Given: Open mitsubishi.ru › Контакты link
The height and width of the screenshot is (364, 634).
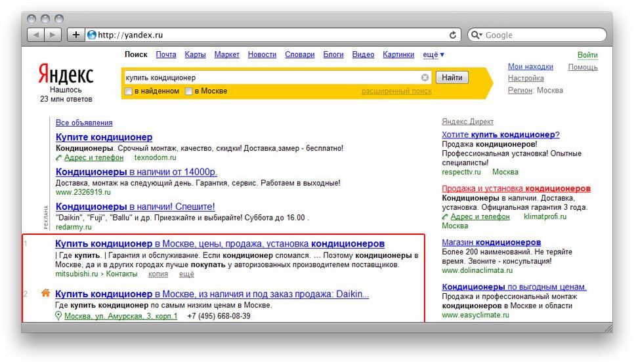Looking at the screenshot, I should [x=96, y=274].
